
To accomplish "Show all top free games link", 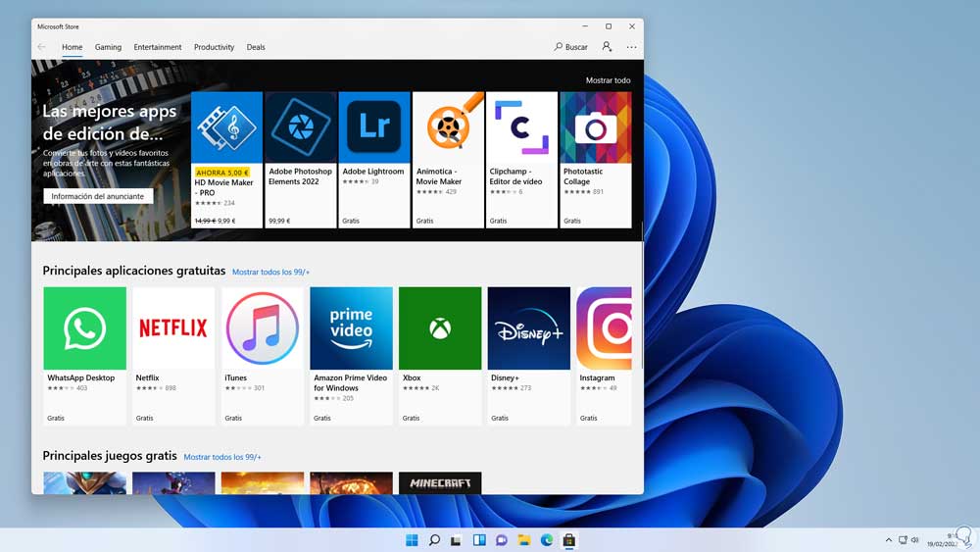I will click(222, 457).
